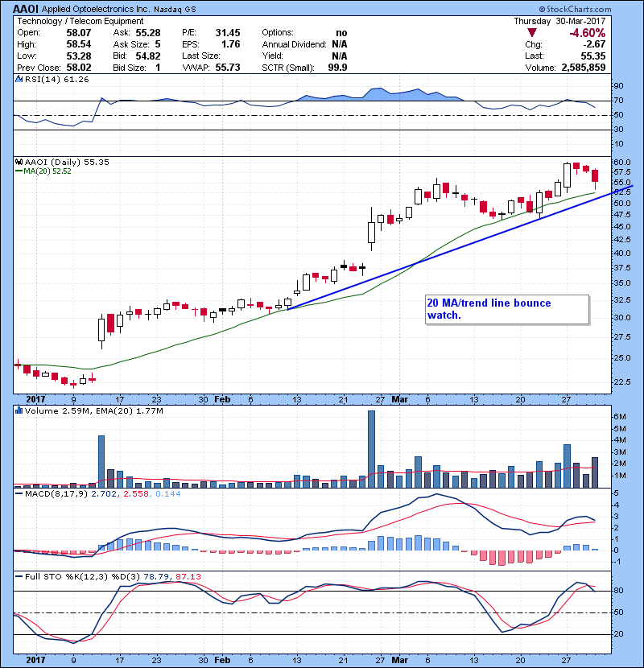Click the Annual Dividend label

pyautogui.click(x=294, y=44)
